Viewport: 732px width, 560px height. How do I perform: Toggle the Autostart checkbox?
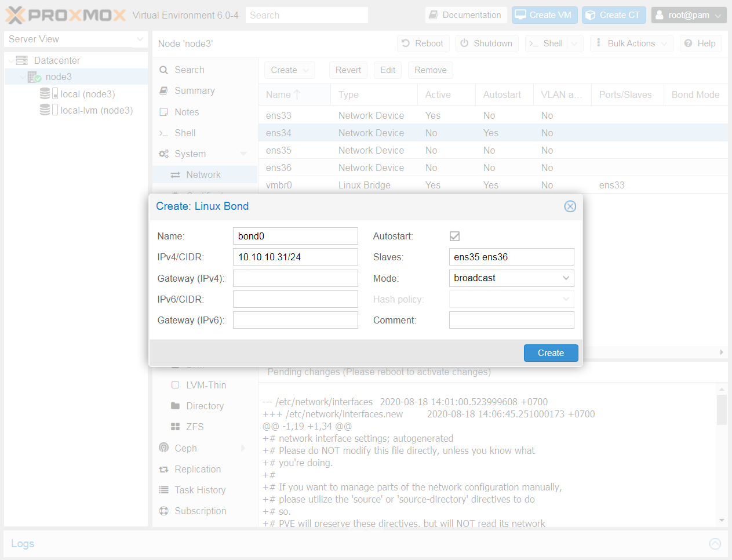pos(455,237)
